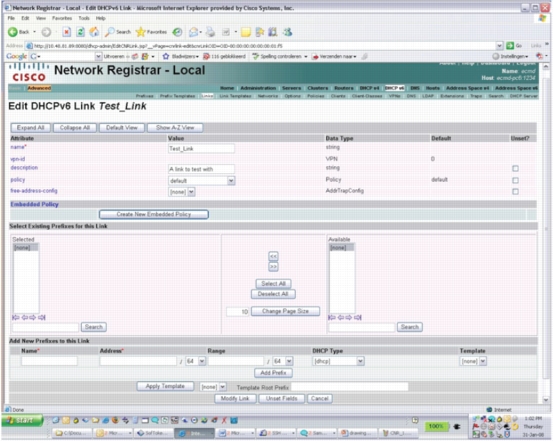Open the policy dropdown set to default
The image size is (554, 443).
point(231,181)
